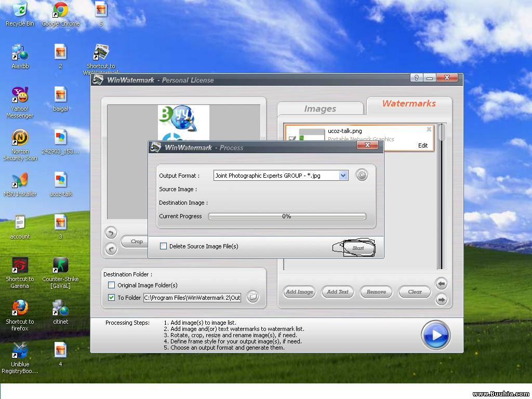The height and width of the screenshot is (399, 532).
Task: Click the Start button in Process dialog
Action: pos(358,248)
